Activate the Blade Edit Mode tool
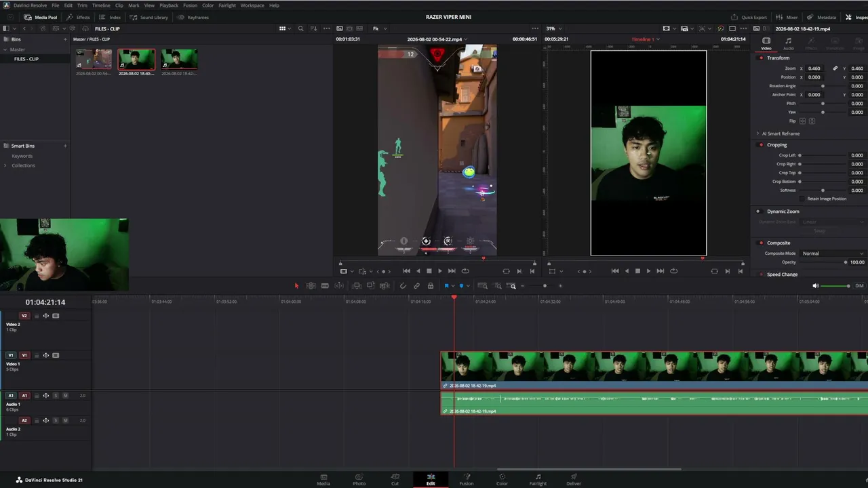868x488 pixels. coord(325,286)
